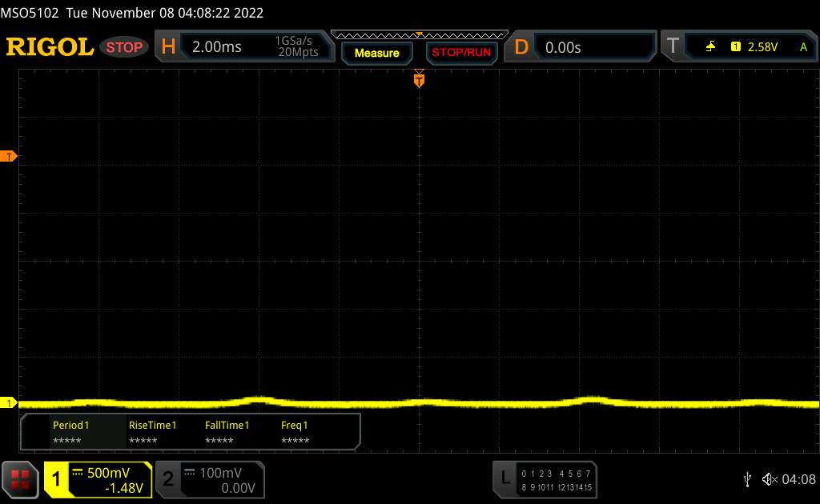
Task: Click the trigger level T marker on left edge
Action: point(9,156)
